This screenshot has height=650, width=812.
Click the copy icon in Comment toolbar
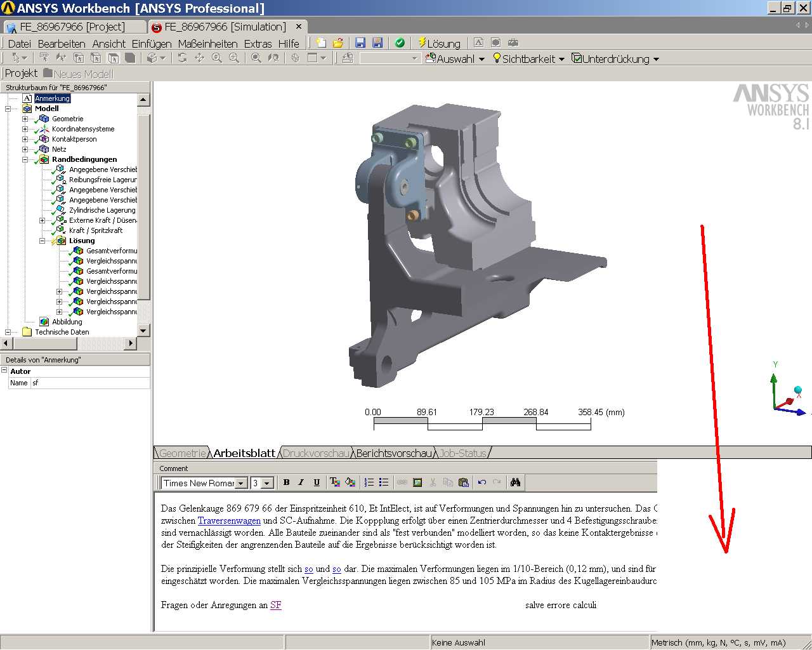coord(448,482)
